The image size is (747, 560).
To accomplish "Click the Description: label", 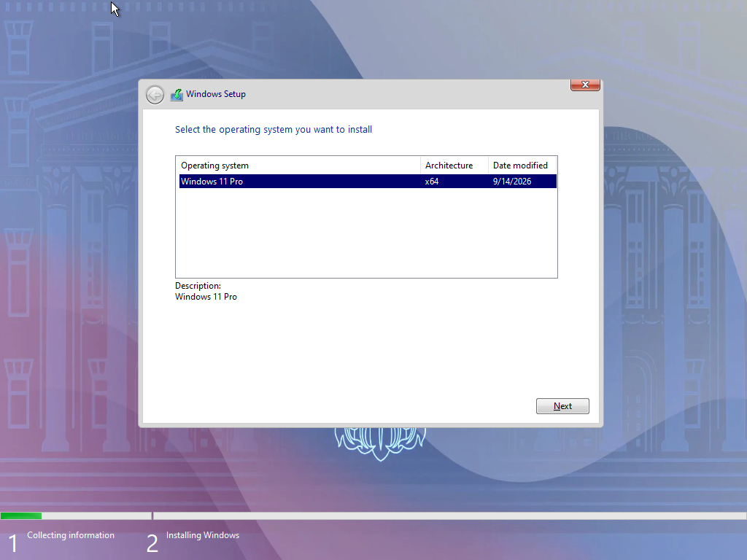I will 198,286.
